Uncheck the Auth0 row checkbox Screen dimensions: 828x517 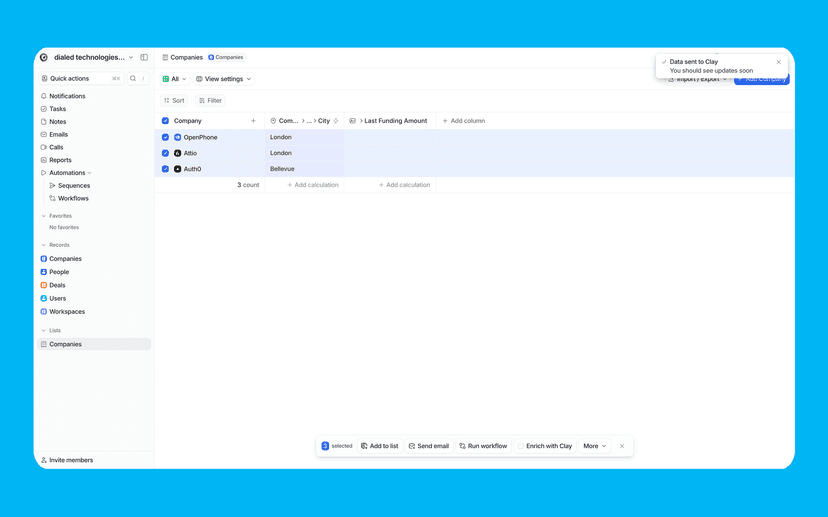point(166,169)
